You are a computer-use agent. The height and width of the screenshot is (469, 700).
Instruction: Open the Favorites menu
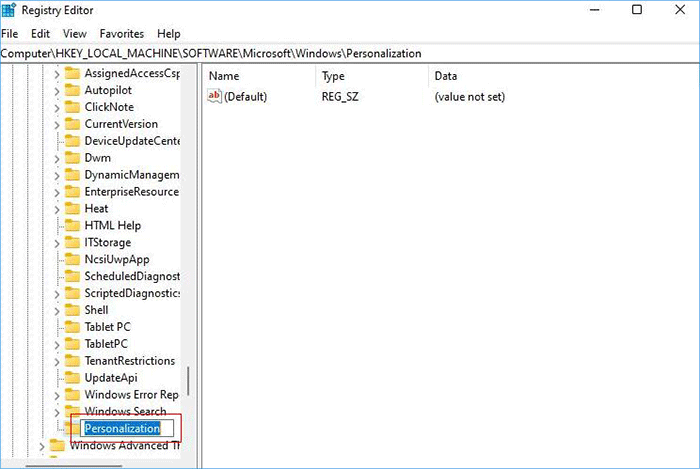(121, 33)
